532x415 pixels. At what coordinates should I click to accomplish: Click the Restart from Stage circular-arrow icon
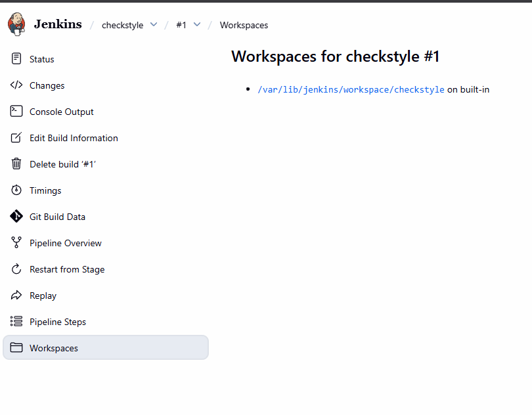pos(16,269)
